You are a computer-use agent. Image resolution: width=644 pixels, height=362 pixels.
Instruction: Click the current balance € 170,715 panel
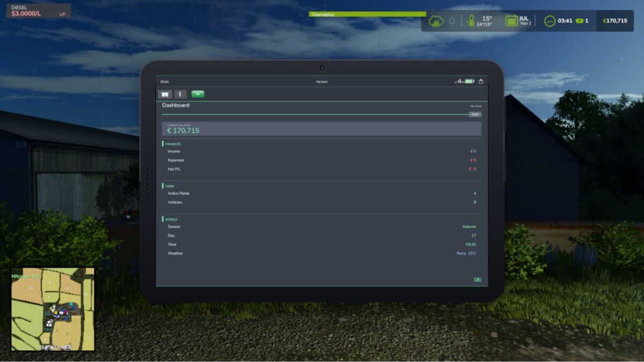click(321, 129)
